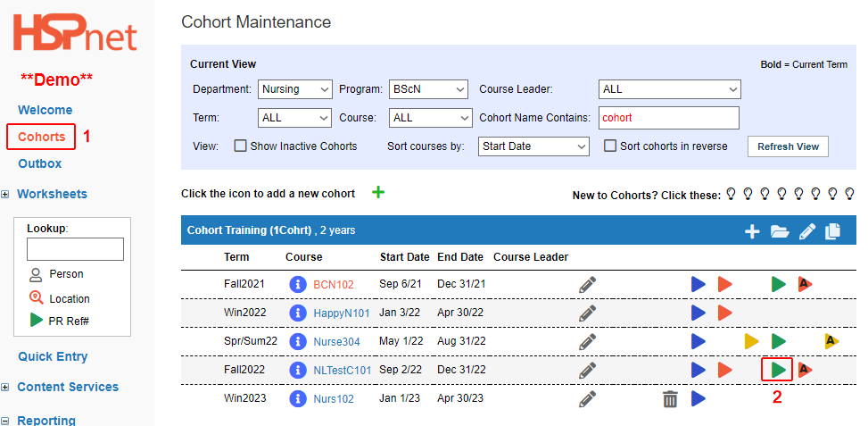
Task: Click the Refresh View button
Action: (788, 146)
